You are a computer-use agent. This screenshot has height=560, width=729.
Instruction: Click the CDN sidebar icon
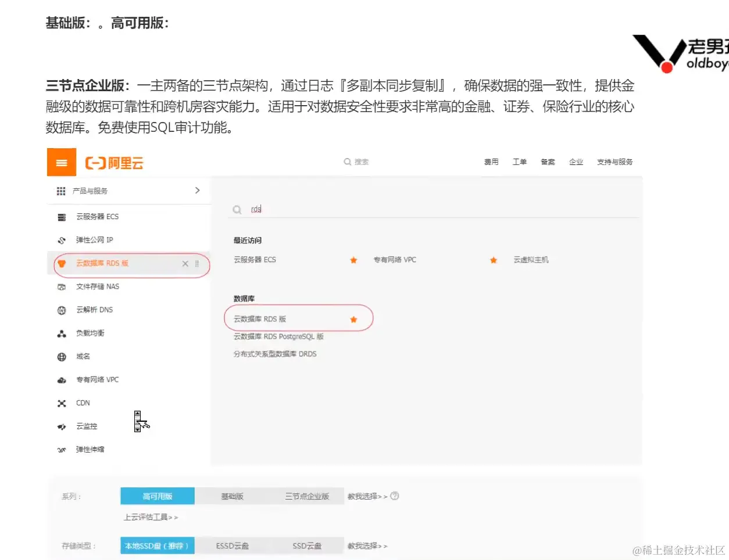pyautogui.click(x=62, y=403)
